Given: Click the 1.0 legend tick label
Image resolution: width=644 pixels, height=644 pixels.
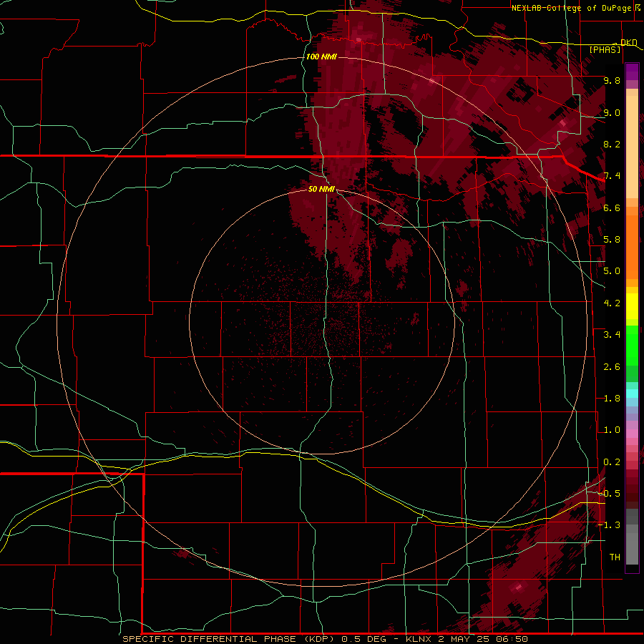Looking at the screenshot, I should coord(612,430).
